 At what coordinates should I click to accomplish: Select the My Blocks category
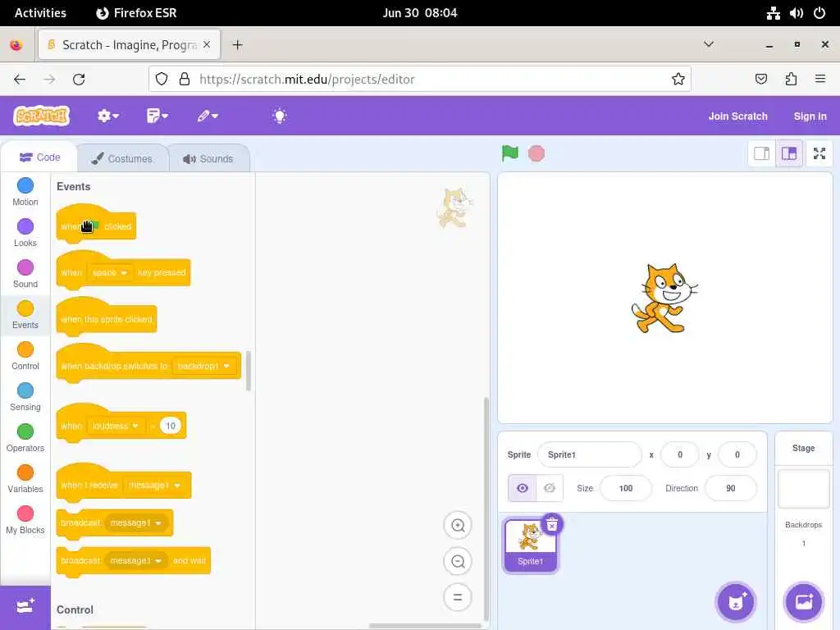25,520
